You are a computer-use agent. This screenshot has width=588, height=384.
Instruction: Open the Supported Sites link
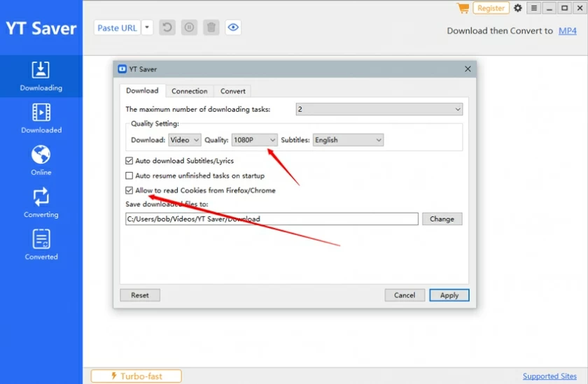[549, 376]
